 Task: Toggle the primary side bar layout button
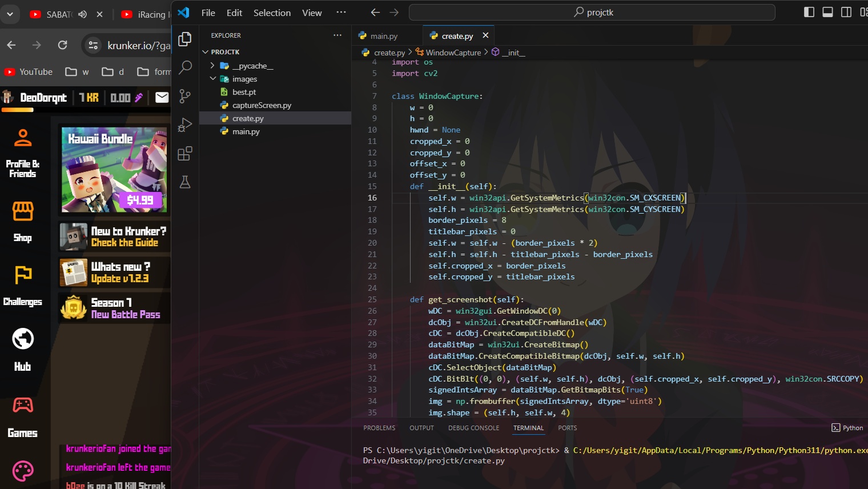coord(809,13)
